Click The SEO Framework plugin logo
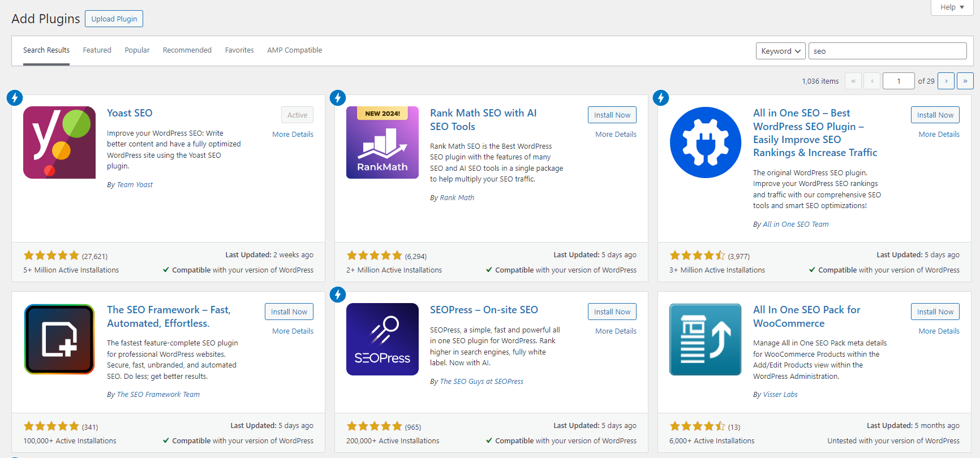Image resolution: width=980 pixels, height=458 pixels. (x=59, y=339)
